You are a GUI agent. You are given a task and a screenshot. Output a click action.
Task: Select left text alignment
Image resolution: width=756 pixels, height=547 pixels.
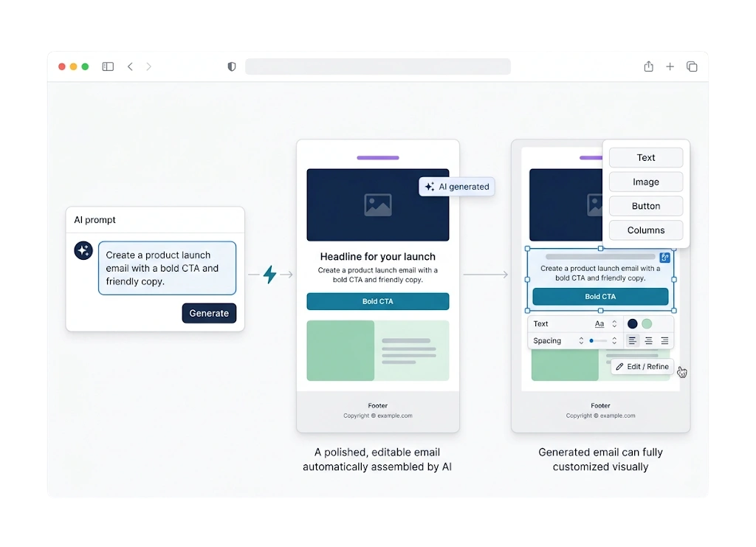tap(632, 341)
